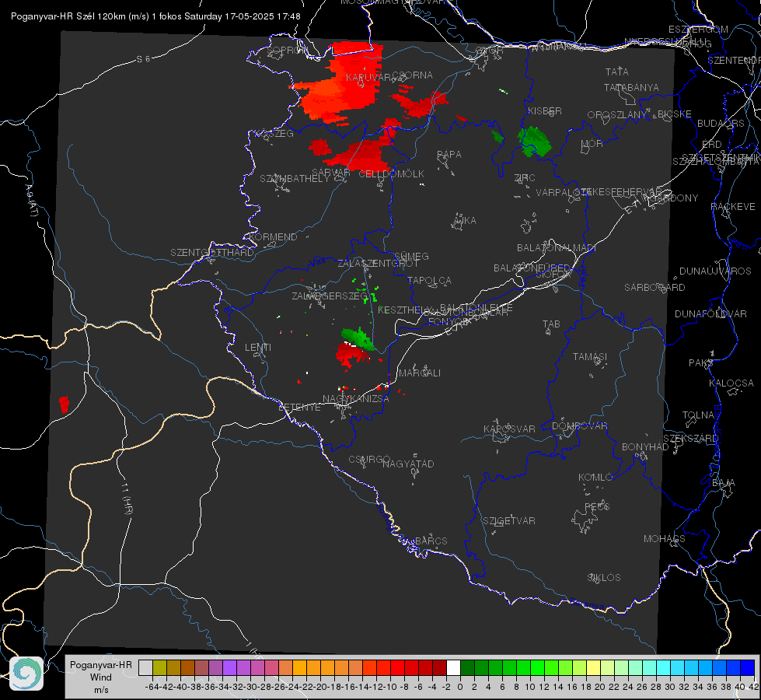The image size is (761, 700).
Task: Click the radar title with timestamp 17:48
Action: [155, 16]
